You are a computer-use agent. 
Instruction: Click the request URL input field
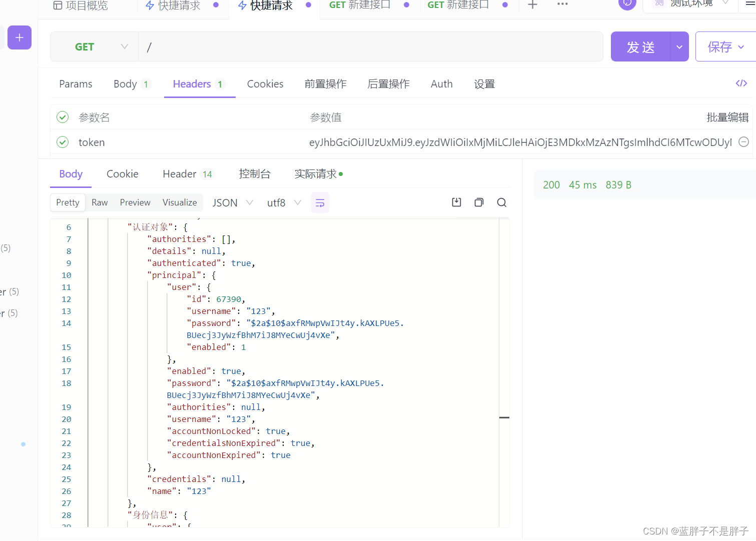pyautogui.click(x=371, y=46)
